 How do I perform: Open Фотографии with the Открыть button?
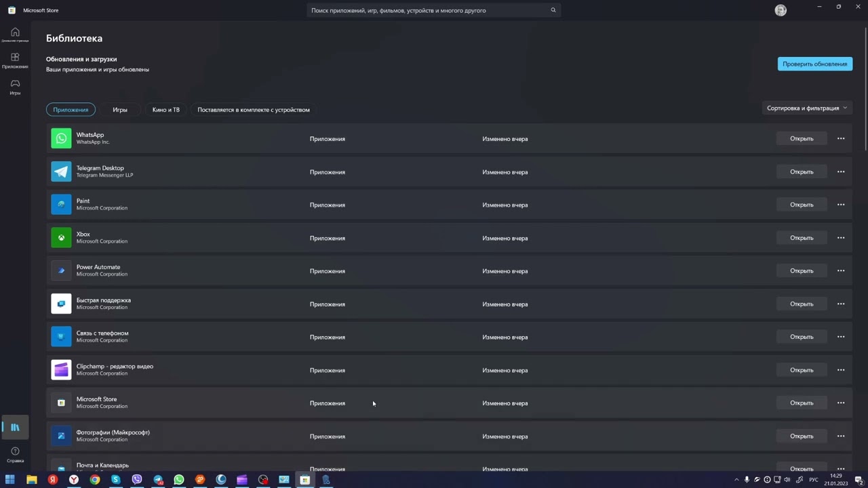[x=802, y=436]
